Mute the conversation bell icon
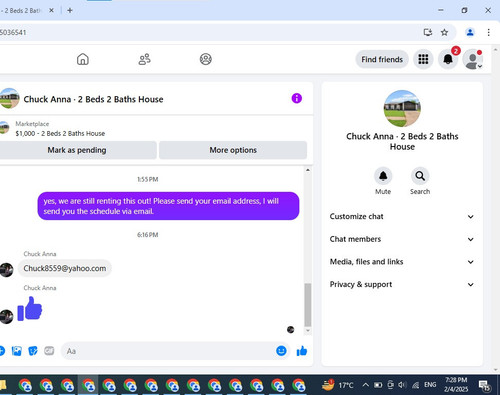The image size is (500, 395). [x=383, y=176]
